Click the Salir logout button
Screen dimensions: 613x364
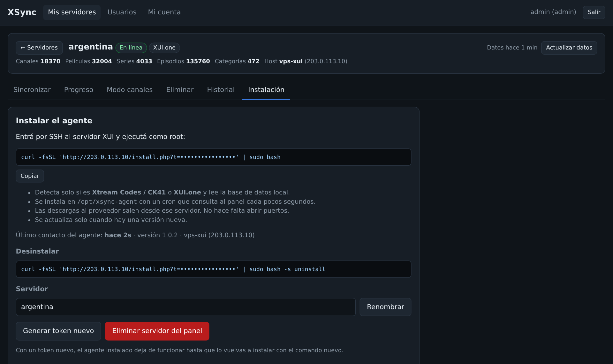coord(594,12)
